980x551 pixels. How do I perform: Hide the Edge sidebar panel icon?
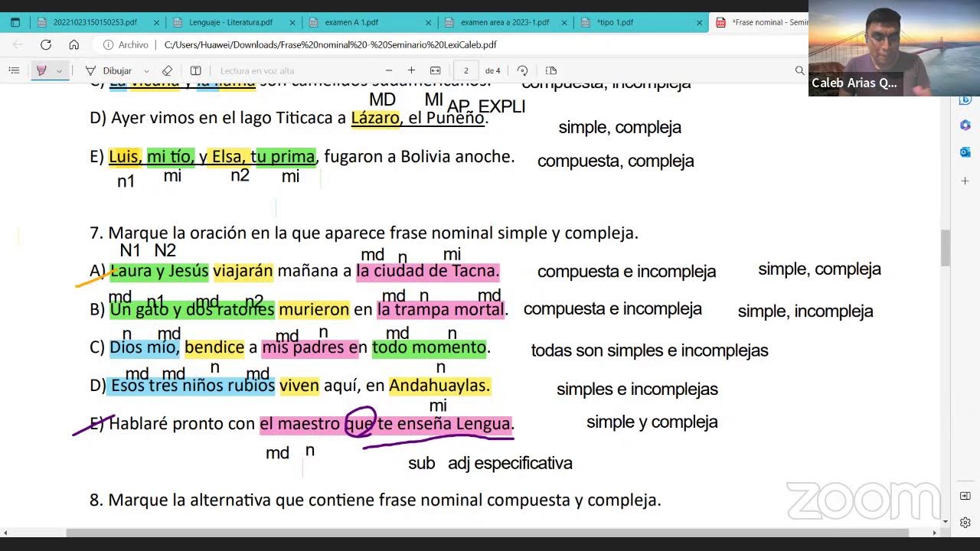(965, 496)
